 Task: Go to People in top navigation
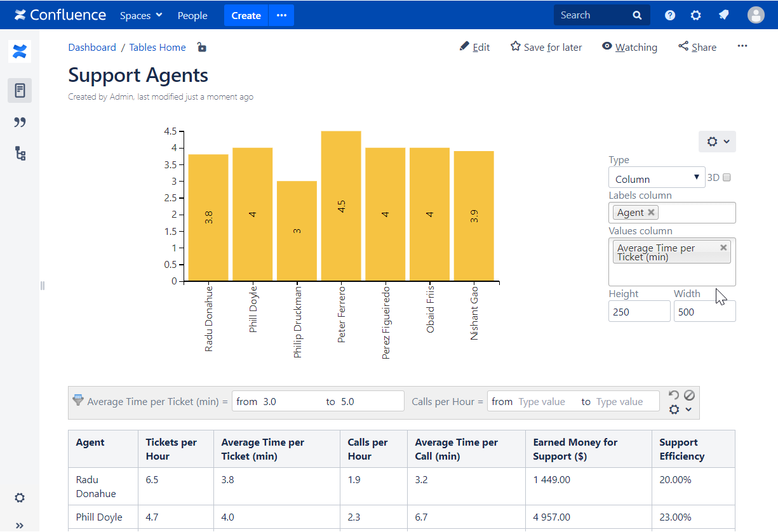pyautogui.click(x=192, y=15)
